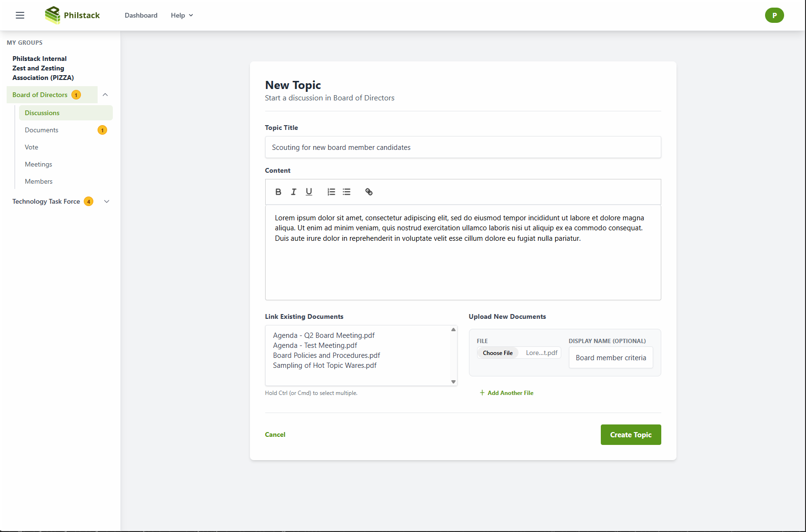Apply italic formatting in the content editor
The height and width of the screenshot is (532, 806).
click(293, 192)
